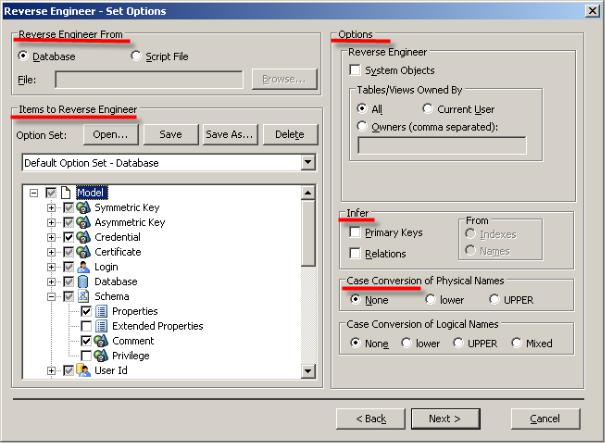Expand the Login node

point(51,267)
